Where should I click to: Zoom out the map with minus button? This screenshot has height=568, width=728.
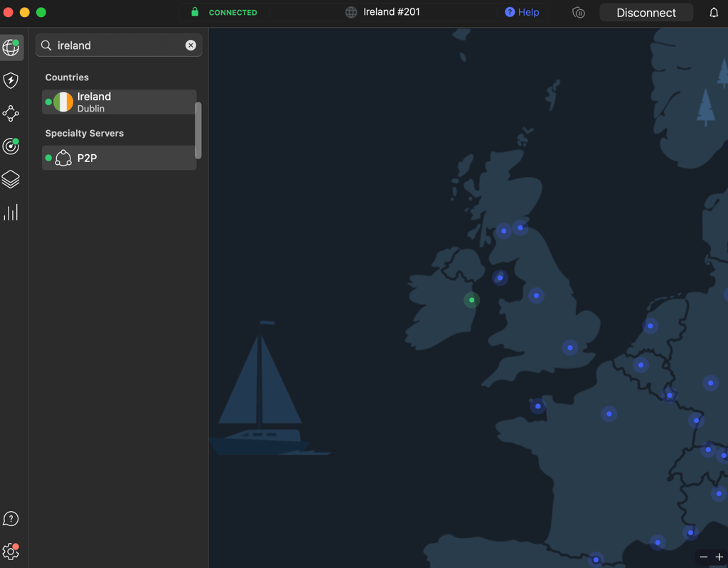pos(704,557)
